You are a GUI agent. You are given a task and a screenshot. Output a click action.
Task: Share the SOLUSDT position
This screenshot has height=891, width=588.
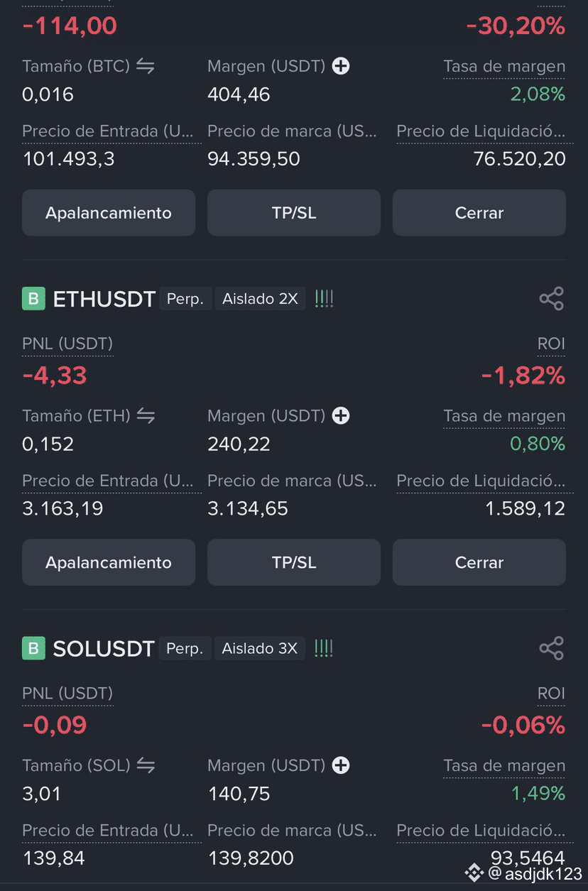[x=552, y=648]
